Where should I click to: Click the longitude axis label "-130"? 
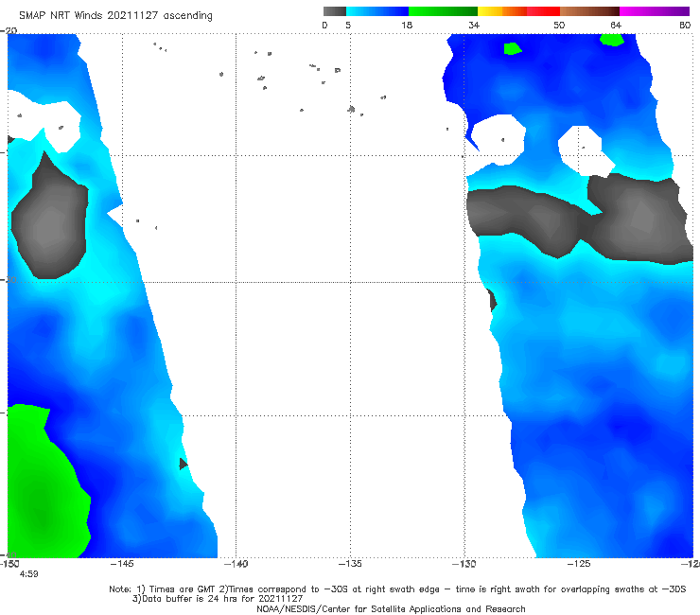(x=464, y=564)
